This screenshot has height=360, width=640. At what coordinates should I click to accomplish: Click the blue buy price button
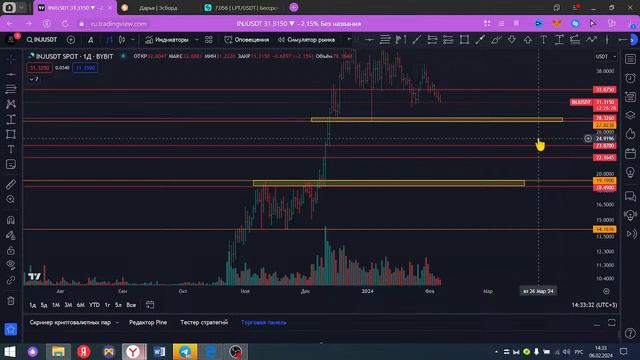(x=85, y=68)
